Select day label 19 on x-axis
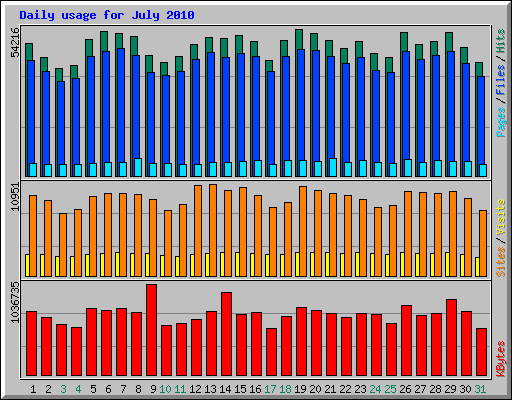 [300, 389]
